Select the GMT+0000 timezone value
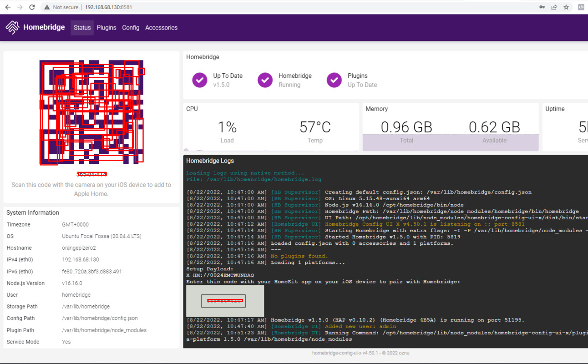 coord(76,225)
